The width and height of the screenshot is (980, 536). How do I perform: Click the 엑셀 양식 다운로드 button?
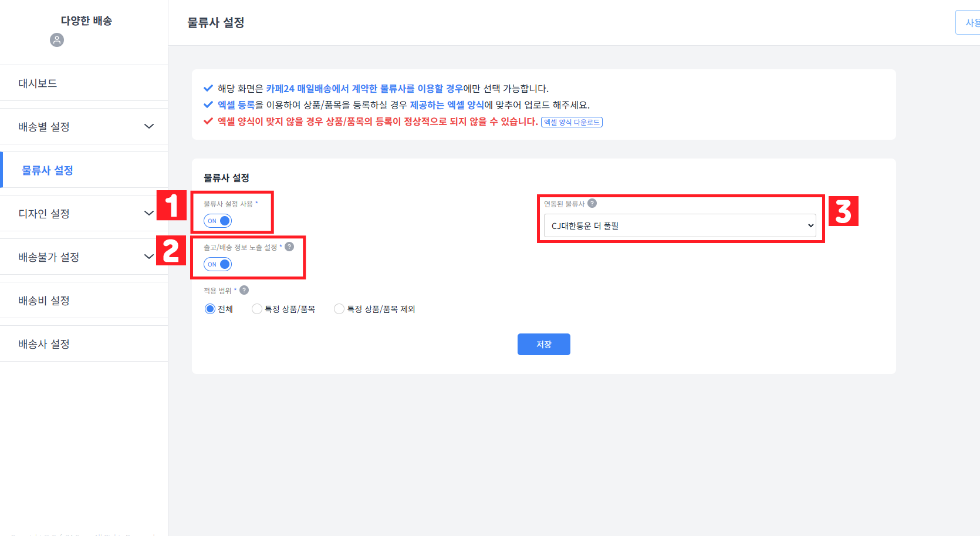[x=571, y=122]
